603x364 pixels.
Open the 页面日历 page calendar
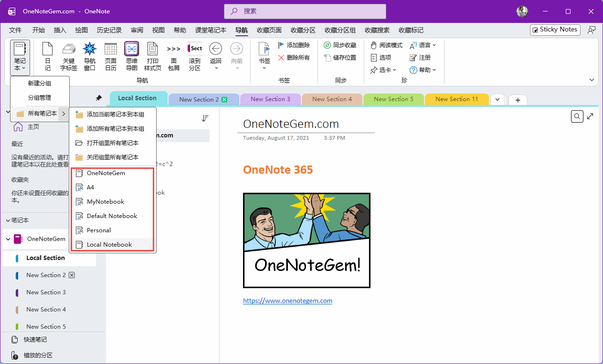click(111, 56)
